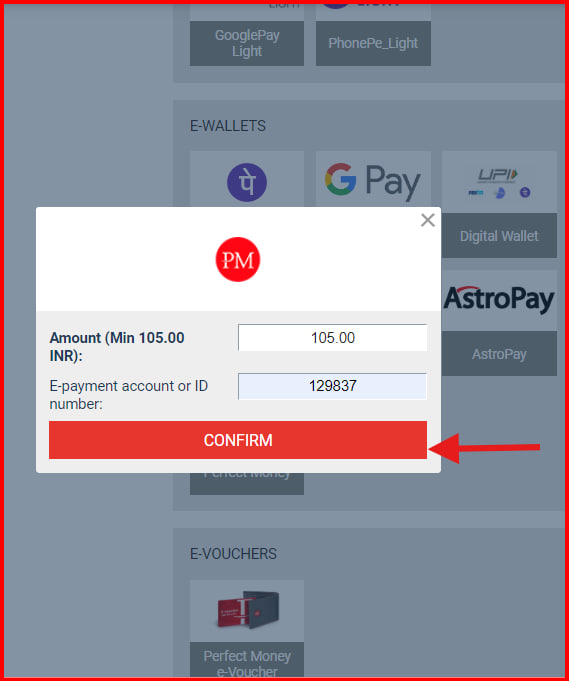Image resolution: width=569 pixels, height=681 pixels.
Task: Click the red PM Perfect Money logo
Action: [238, 259]
